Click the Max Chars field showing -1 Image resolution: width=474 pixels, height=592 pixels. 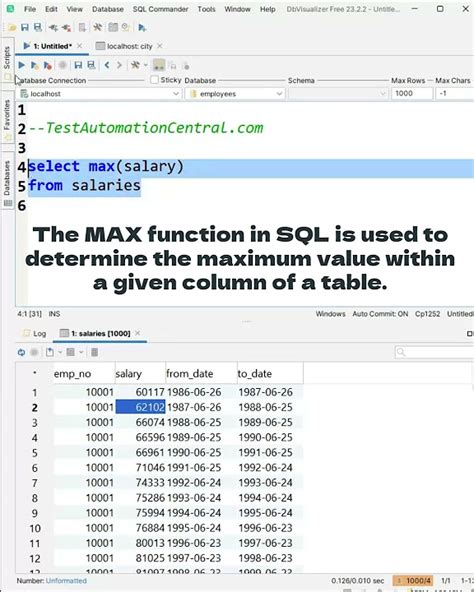[x=454, y=93]
